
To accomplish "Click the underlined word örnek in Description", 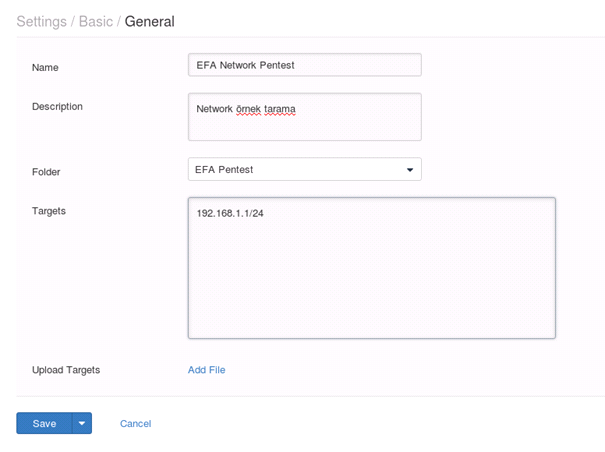I will tap(248, 109).
